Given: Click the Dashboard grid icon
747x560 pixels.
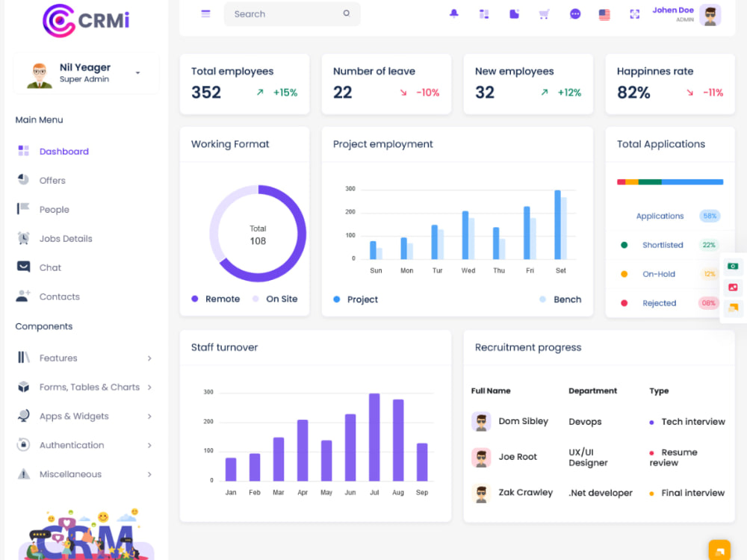Looking at the screenshot, I should point(23,151).
